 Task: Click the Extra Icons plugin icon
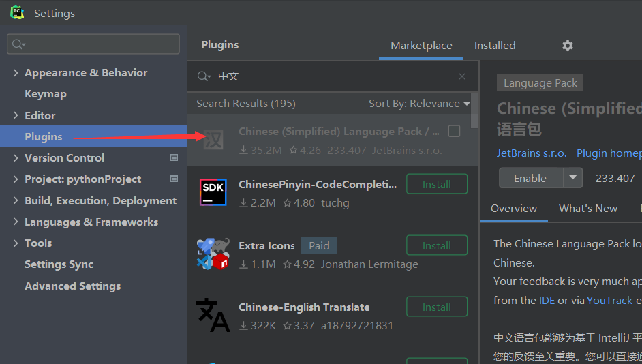[213, 254]
